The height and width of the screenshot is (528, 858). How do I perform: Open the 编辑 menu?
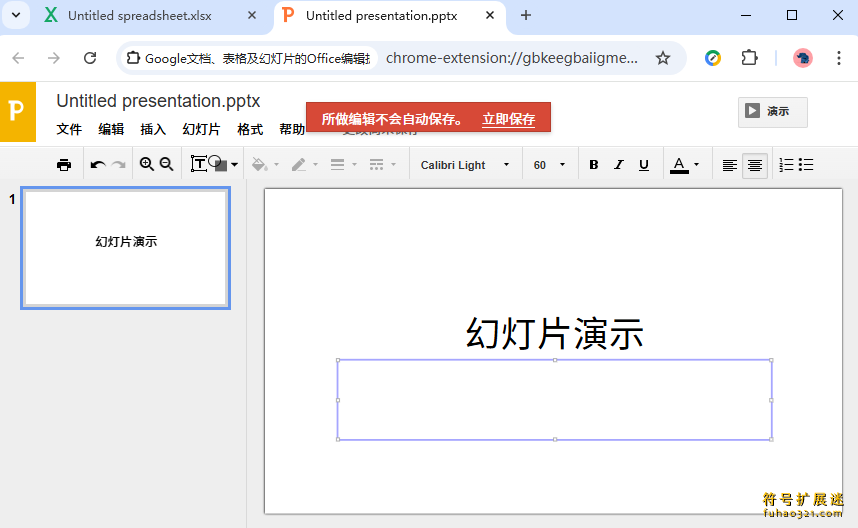coord(111,129)
